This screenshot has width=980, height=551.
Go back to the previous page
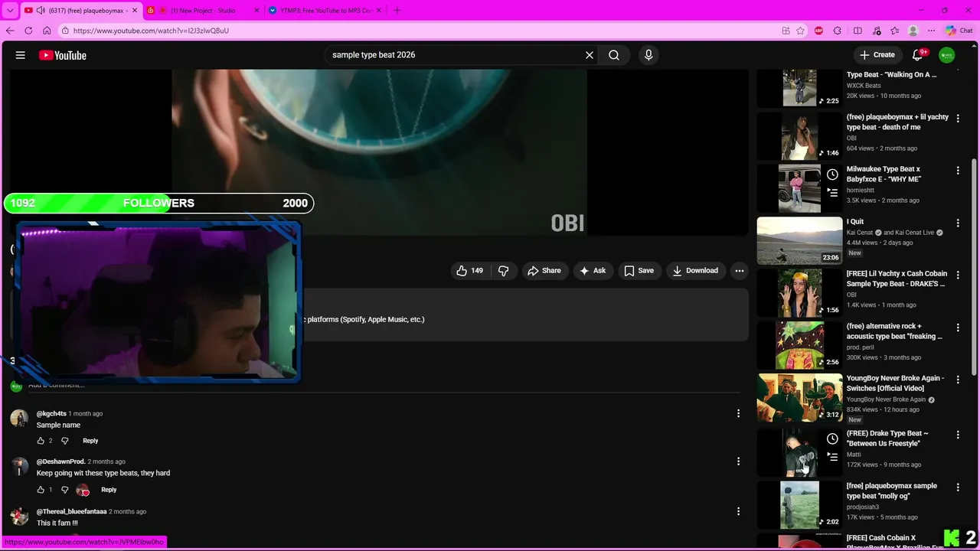[x=10, y=31]
